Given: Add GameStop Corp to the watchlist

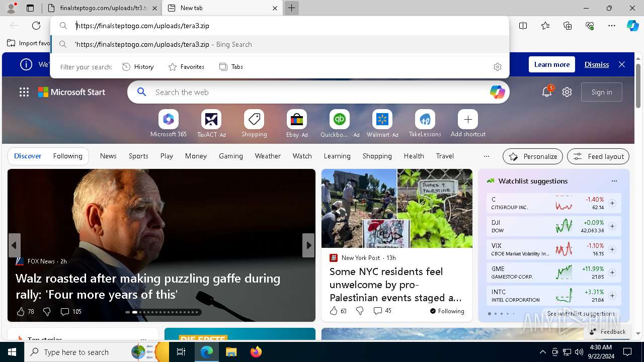Looking at the screenshot, I should coord(612,273).
